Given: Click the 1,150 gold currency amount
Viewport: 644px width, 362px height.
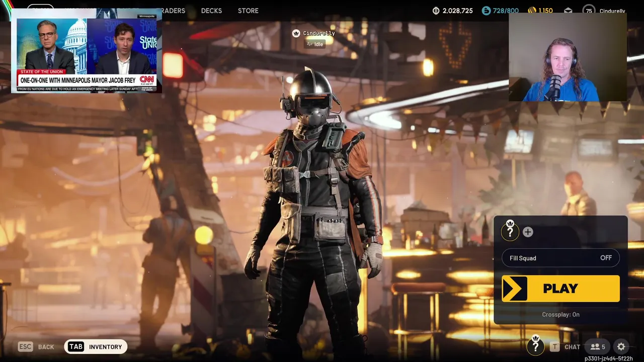Looking at the screenshot, I should click(546, 11).
